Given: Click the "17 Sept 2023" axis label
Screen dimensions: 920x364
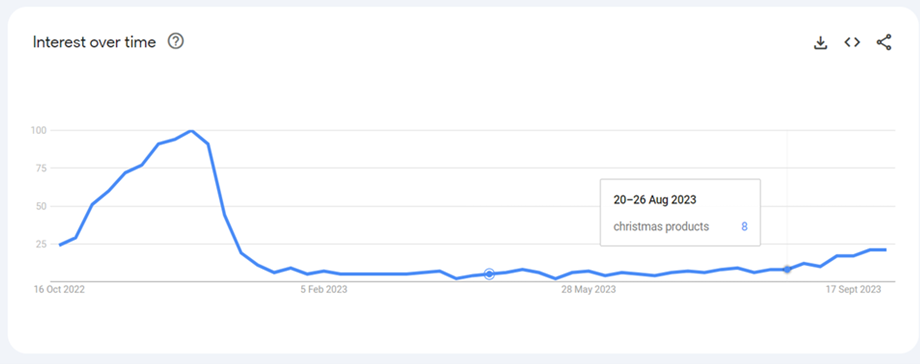Looking at the screenshot, I should (x=853, y=290).
